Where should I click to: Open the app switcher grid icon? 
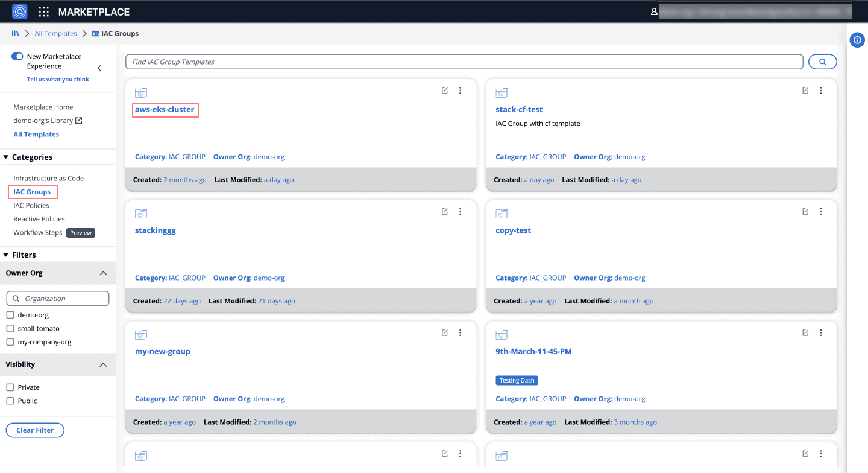point(44,11)
